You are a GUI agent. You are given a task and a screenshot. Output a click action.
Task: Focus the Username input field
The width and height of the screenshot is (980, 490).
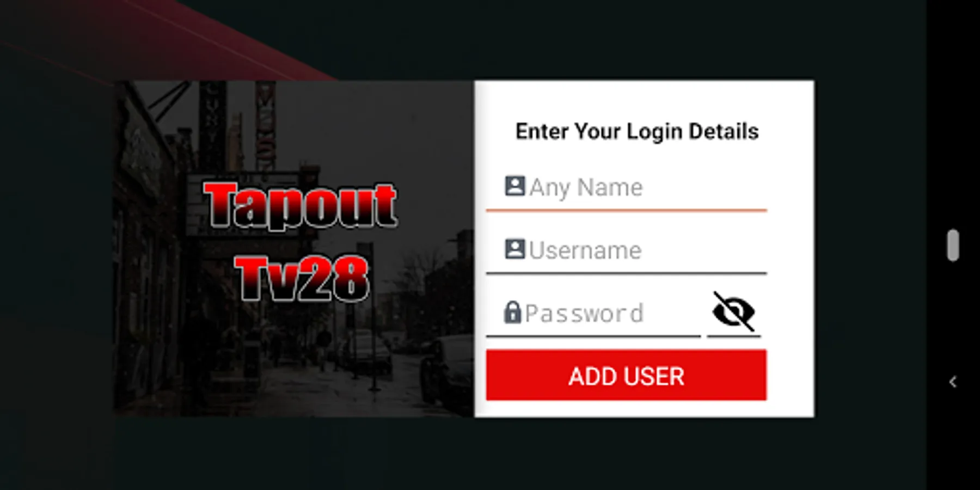point(626,250)
